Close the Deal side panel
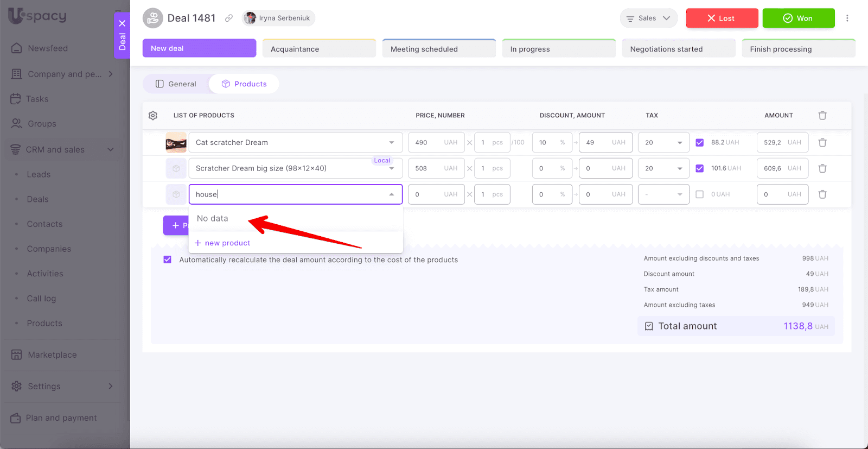 coord(122,23)
